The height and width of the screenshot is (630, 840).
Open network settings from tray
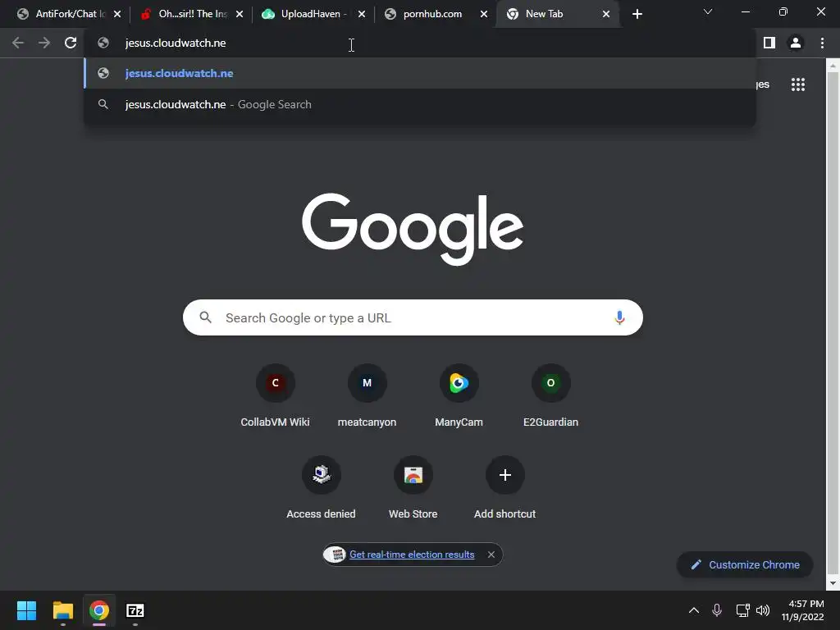click(742, 610)
